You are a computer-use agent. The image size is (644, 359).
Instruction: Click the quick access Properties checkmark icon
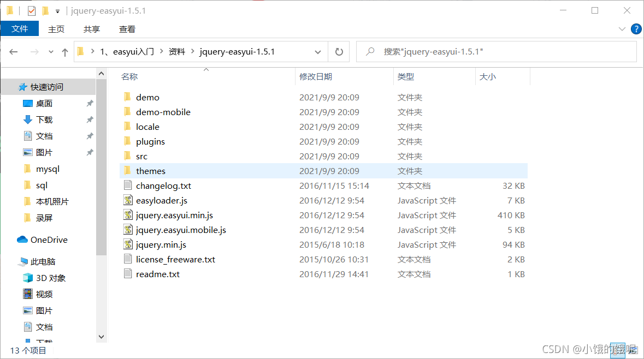pos(32,11)
